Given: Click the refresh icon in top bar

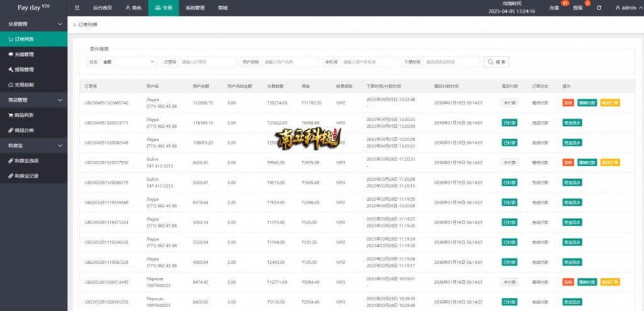Looking at the screenshot, I should 599,8.
